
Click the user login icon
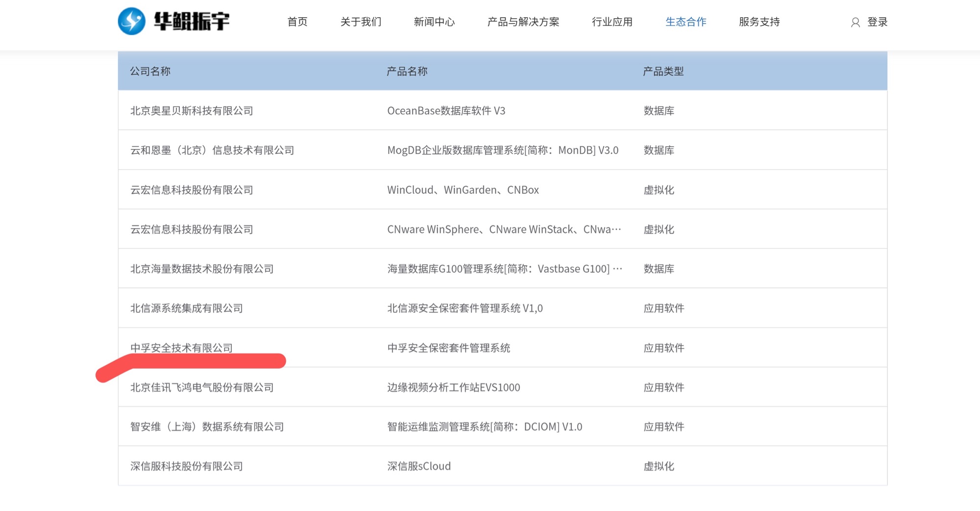[x=855, y=22]
